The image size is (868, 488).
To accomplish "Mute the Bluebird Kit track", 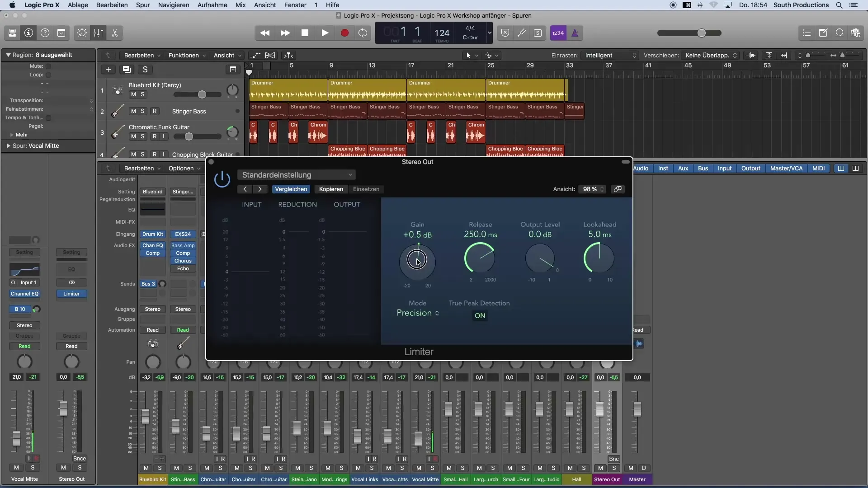I will [133, 94].
